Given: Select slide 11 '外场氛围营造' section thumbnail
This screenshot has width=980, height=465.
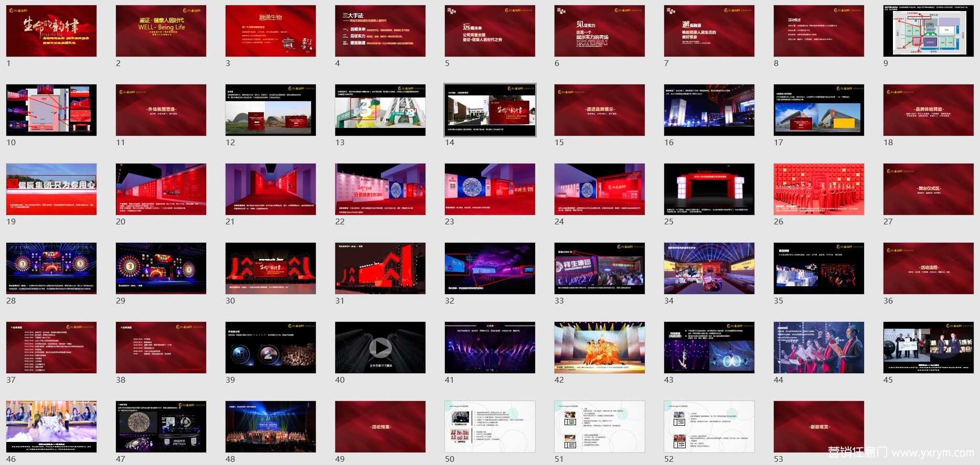Looking at the screenshot, I should [161, 110].
